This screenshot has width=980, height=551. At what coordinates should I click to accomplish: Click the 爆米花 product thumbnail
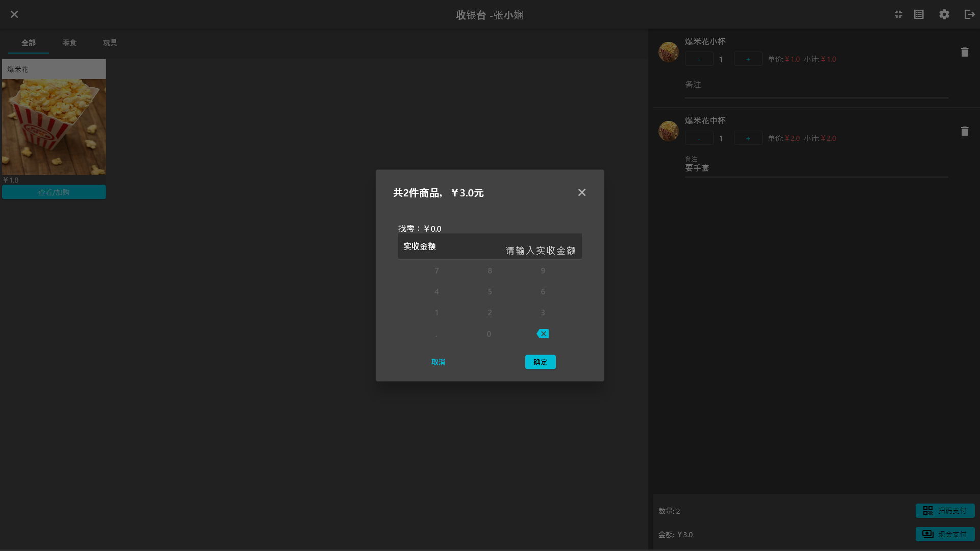click(54, 127)
